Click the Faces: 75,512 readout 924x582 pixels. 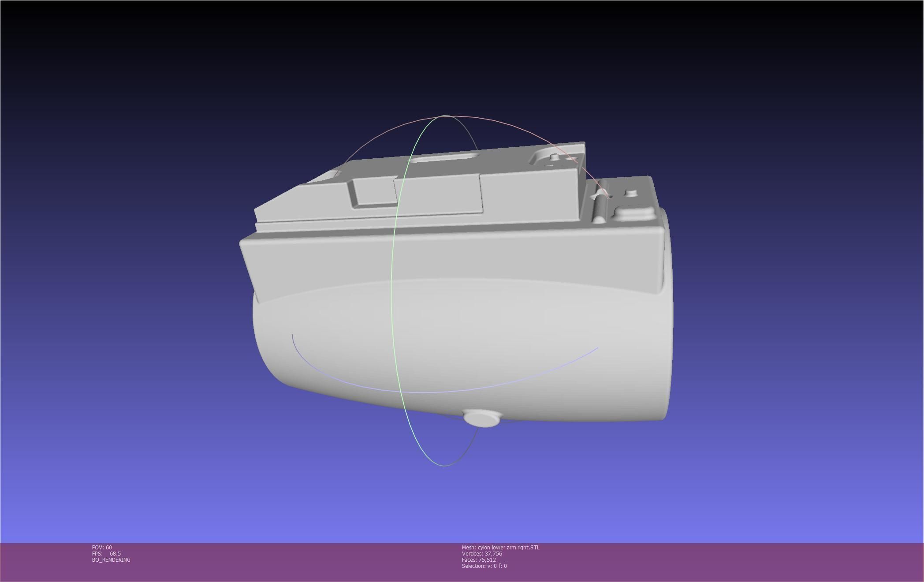(x=478, y=560)
